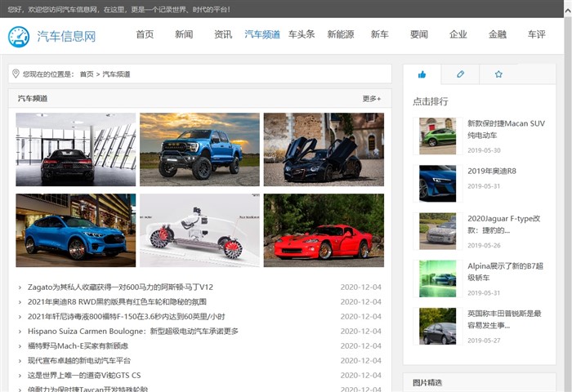The width and height of the screenshot is (572, 392).
Task: Click 2019-05-30 date under Macan item
Action: [x=484, y=150]
